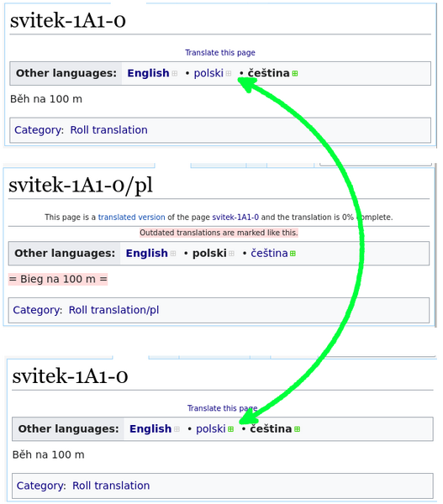Open 'Translate this page' link in top panel
This screenshot has height=504, width=443.
(220, 52)
